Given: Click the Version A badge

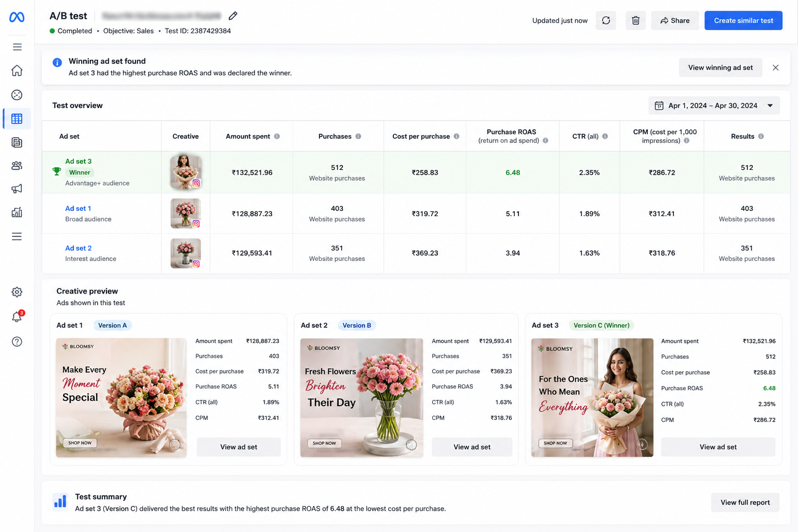Looking at the screenshot, I should click(x=113, y=325).
